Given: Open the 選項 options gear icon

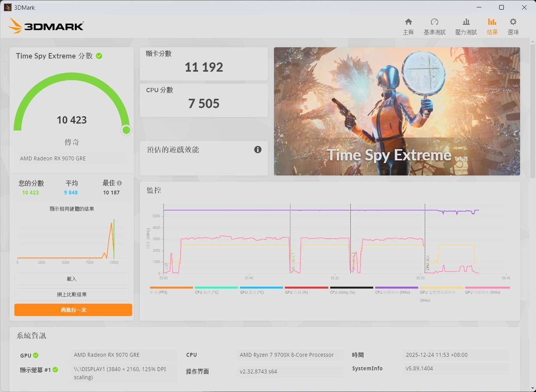Looking at the screenshot, I should pyautogui.click(x=513, y=22).
